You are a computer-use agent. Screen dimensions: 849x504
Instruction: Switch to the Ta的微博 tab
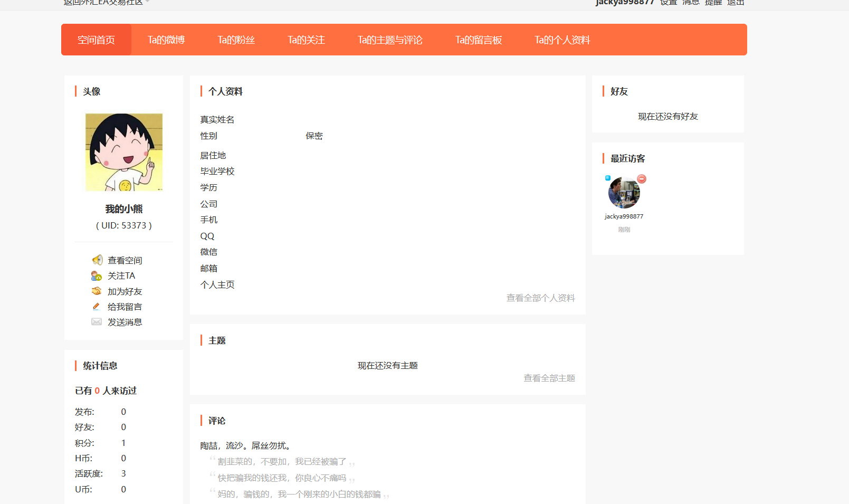(166, 40)
